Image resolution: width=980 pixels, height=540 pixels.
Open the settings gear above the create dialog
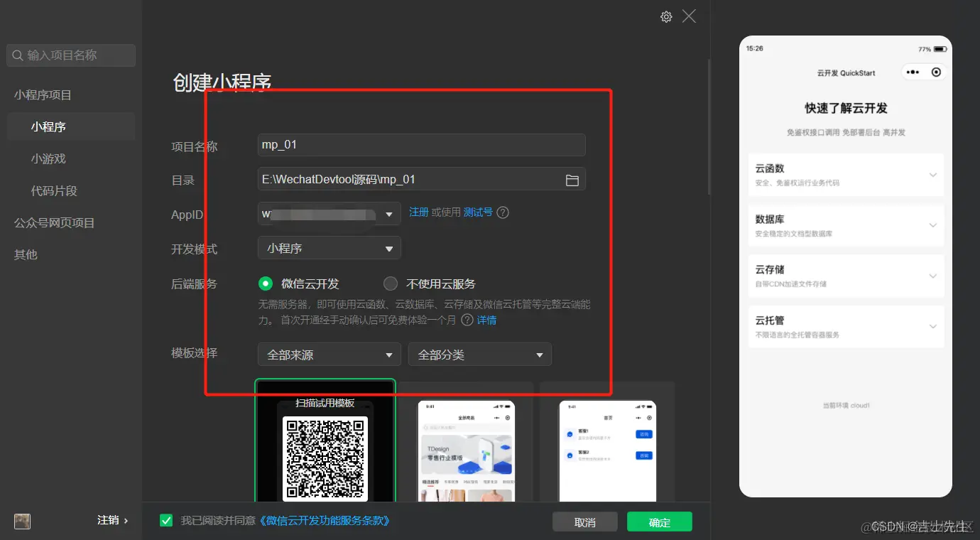[666, 16]
